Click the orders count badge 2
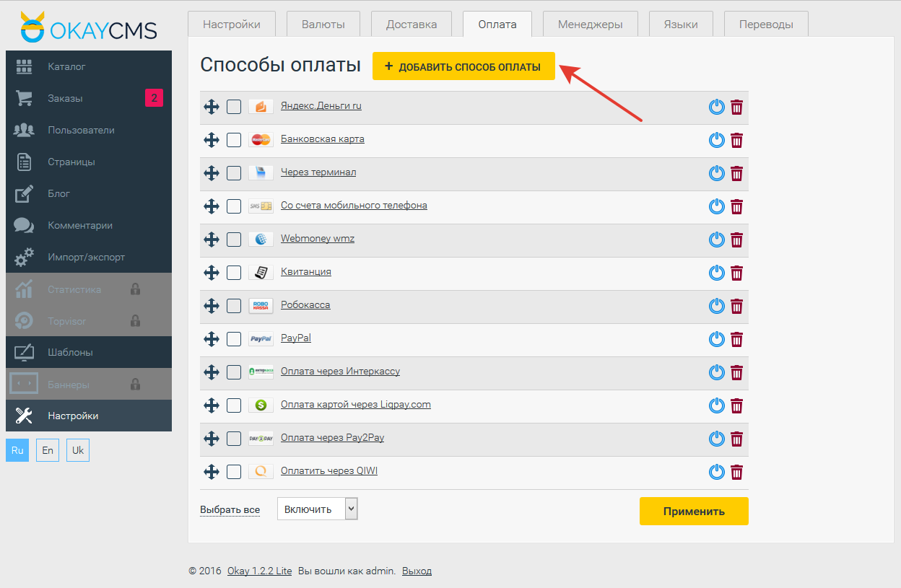This screenshot has width=901, height=588. click(154, 98)
